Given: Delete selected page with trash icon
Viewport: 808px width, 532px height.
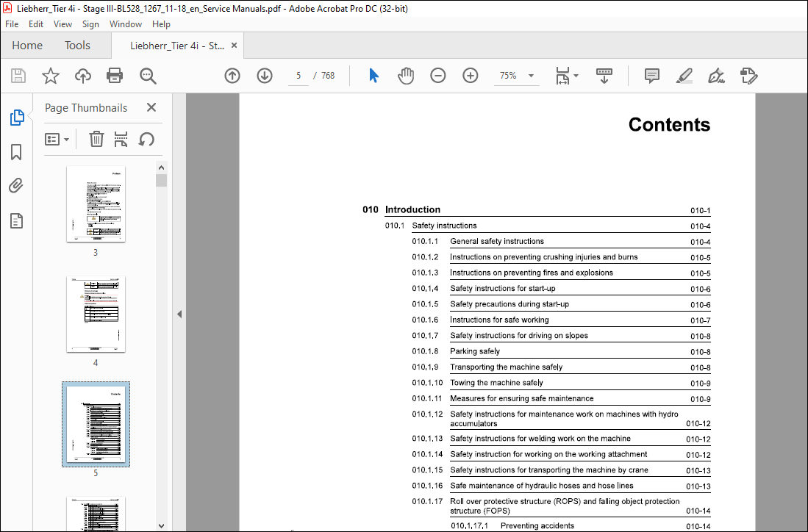Looking at the screenshot, I should (96, 139).
